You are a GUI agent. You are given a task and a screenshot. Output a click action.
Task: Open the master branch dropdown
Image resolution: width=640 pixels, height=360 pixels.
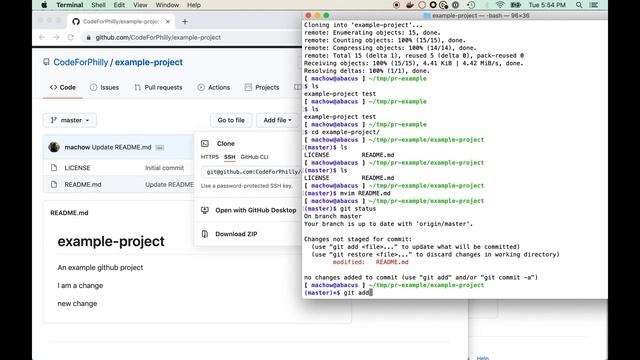(x=70, y=120)
